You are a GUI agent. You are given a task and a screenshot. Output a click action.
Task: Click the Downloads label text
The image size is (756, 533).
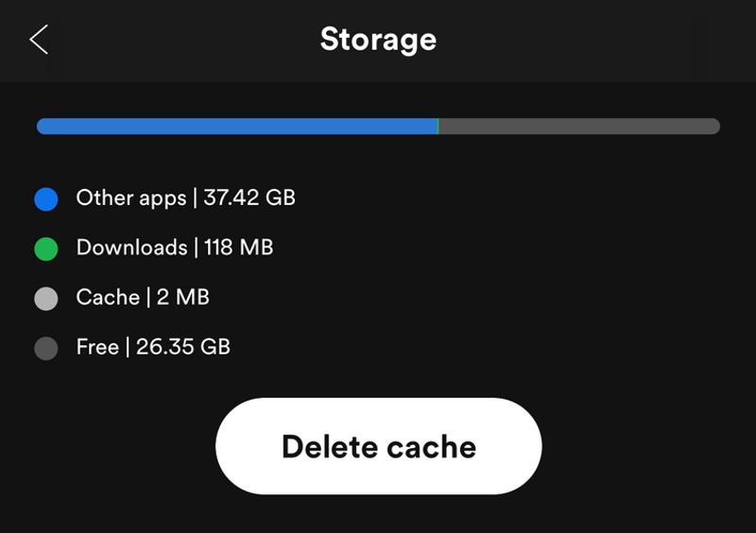point(131,248)
